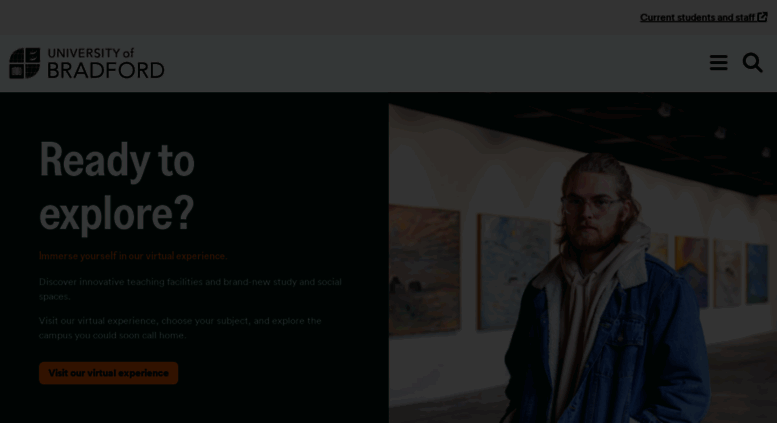The height and width of the screenshot is (423, 777).
Task: Click the orange Immerse yourself tagline text
Action: pyautogui.click(x=133, y=256)
